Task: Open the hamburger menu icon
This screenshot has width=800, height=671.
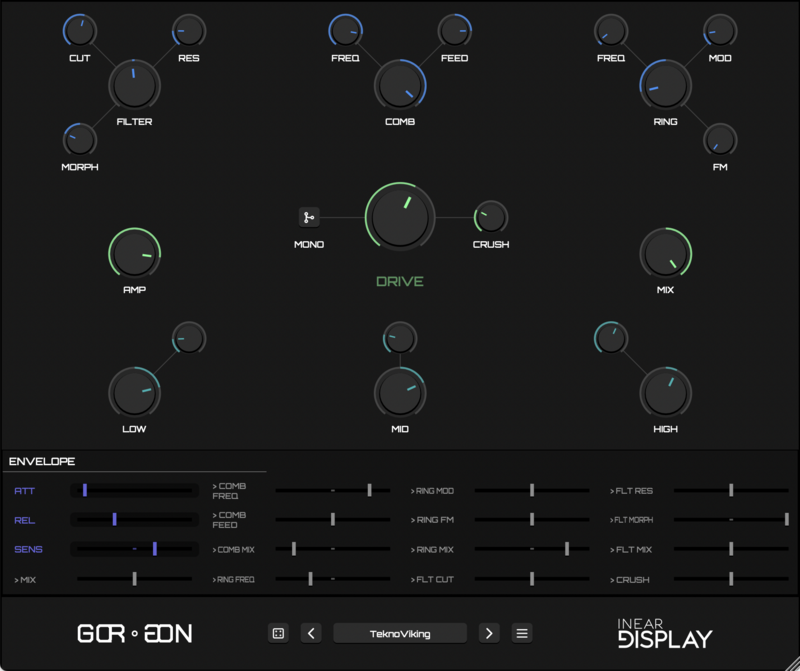Action: (x=522, y=633)
